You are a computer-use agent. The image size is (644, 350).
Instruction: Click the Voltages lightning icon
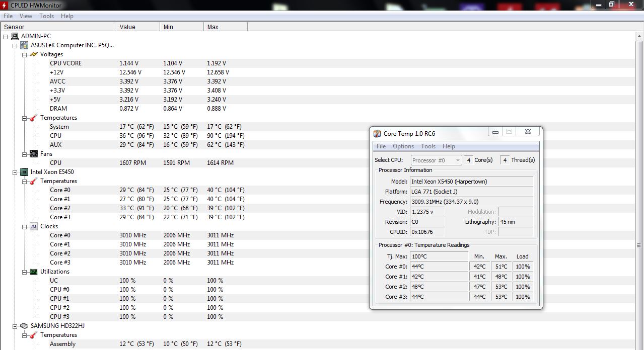(34, 54)
